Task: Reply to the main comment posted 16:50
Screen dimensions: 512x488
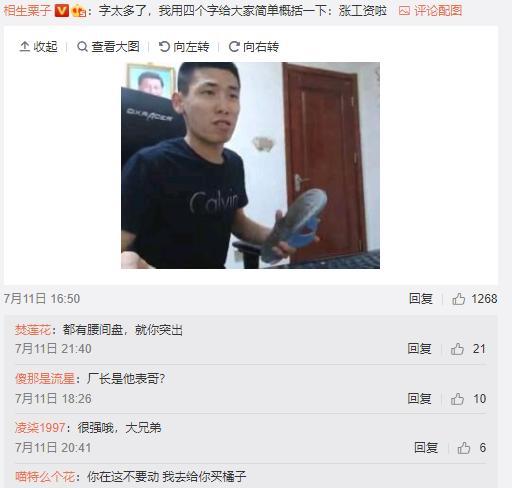Action: click(421, 299)
